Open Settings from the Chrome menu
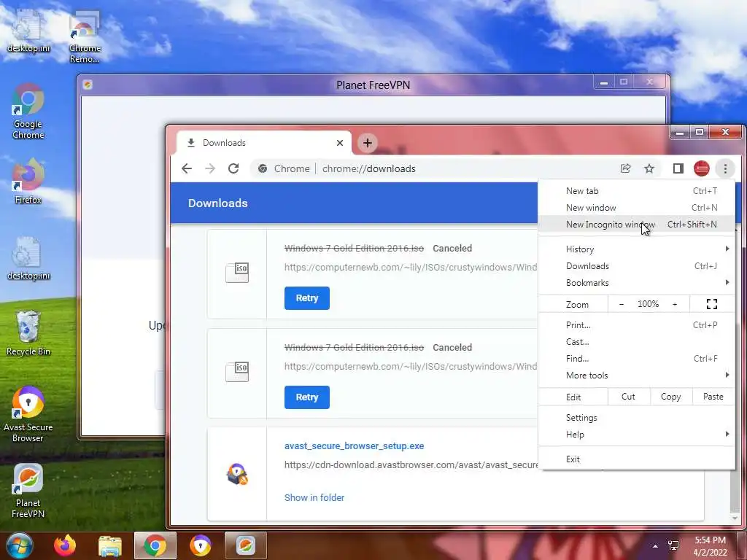The height and width of the screenshot is (560, 747). [x=636, y=418]
